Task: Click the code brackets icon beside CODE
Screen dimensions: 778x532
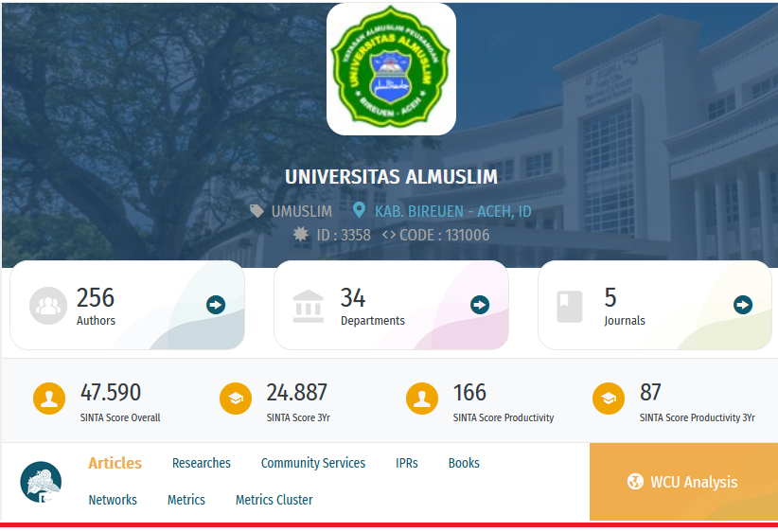Action: [389, 234]
